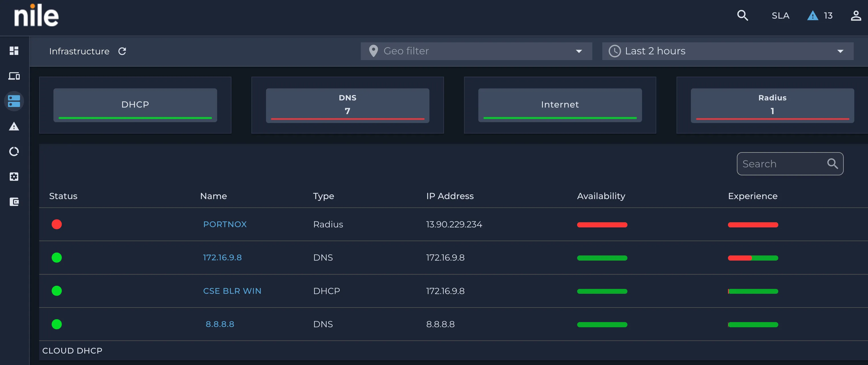Open the wallet icon in sidebar

14,202
